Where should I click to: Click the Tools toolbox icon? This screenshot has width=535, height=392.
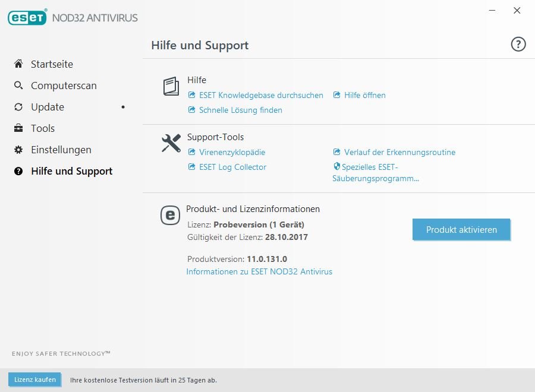pos(18,128)
